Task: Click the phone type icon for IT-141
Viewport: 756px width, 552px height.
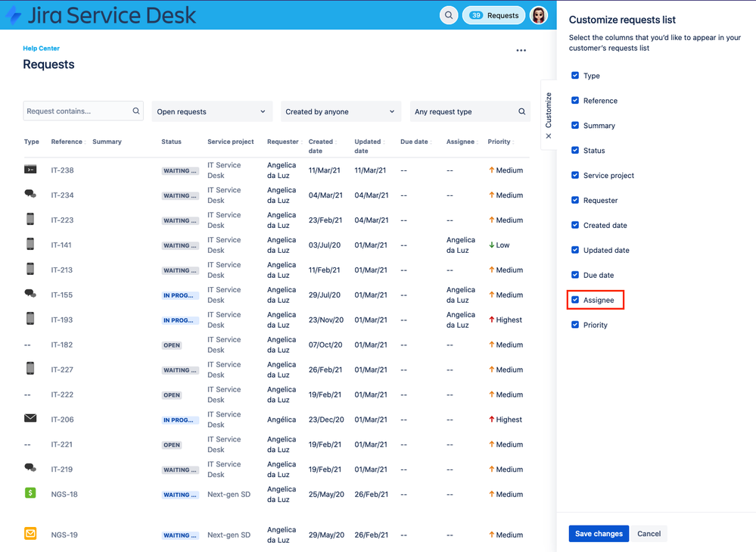Action: tap(30, 244)
